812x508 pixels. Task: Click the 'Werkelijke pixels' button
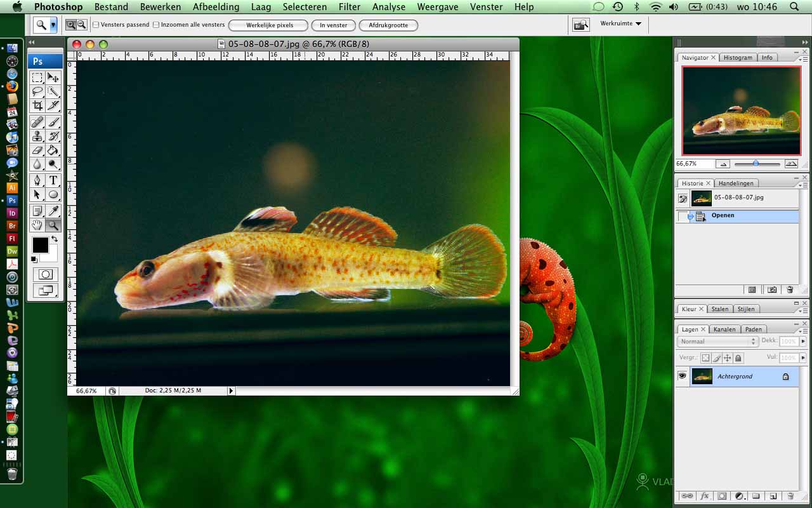point(268,25)
